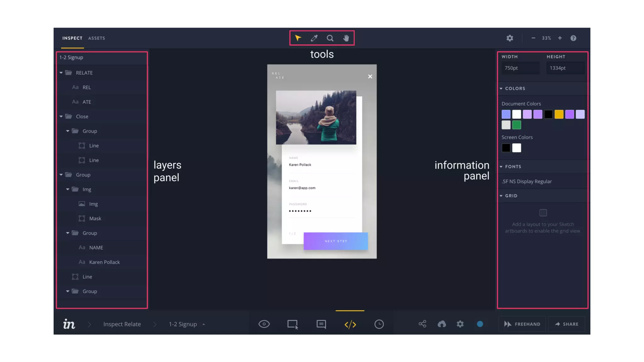Activate Inspect mode code brackets icon
The width and height of the screenshot is (644, 362).
(350, 324)
